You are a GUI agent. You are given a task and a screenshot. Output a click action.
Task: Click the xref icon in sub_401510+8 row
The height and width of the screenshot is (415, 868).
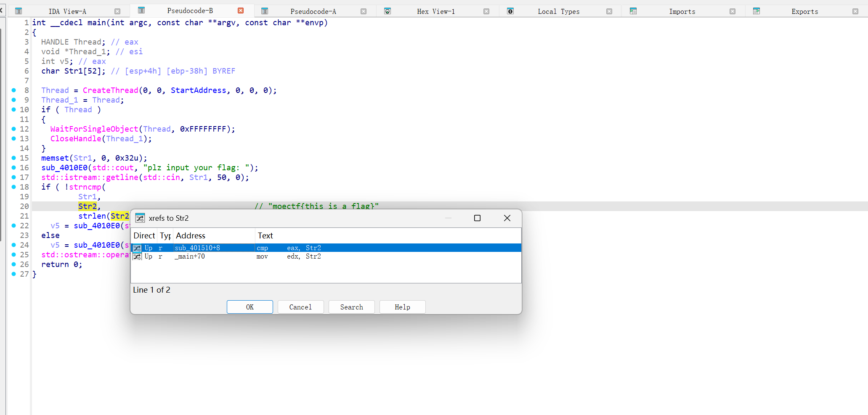(x=137, y=248)
